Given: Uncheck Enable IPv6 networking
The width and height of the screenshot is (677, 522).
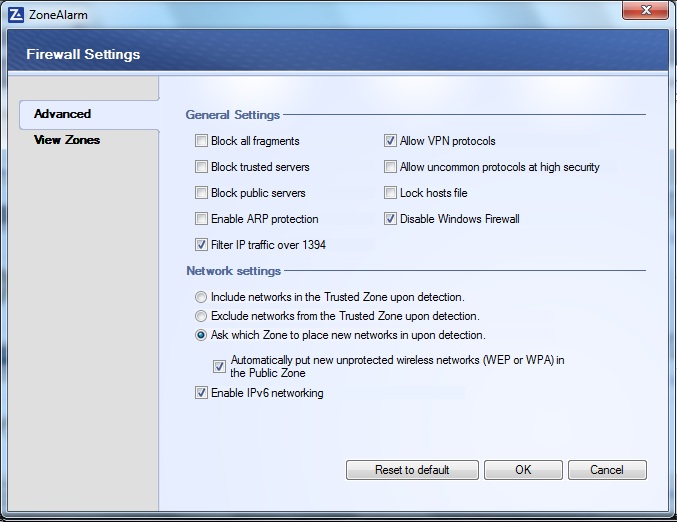Looking at the screenshot, I should [x=201, y=393].
